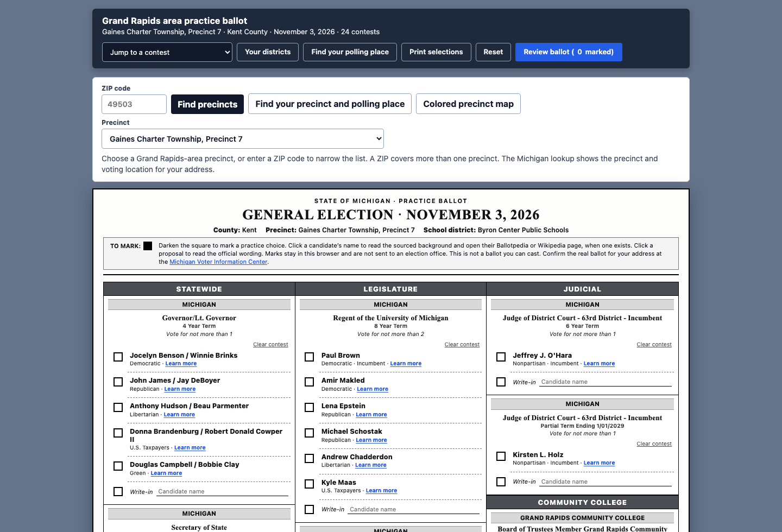Mark Anthony Hudson / Beau Parmenter checkbox
This screenshot has width=782, height=532.
[x=118, y=408]
